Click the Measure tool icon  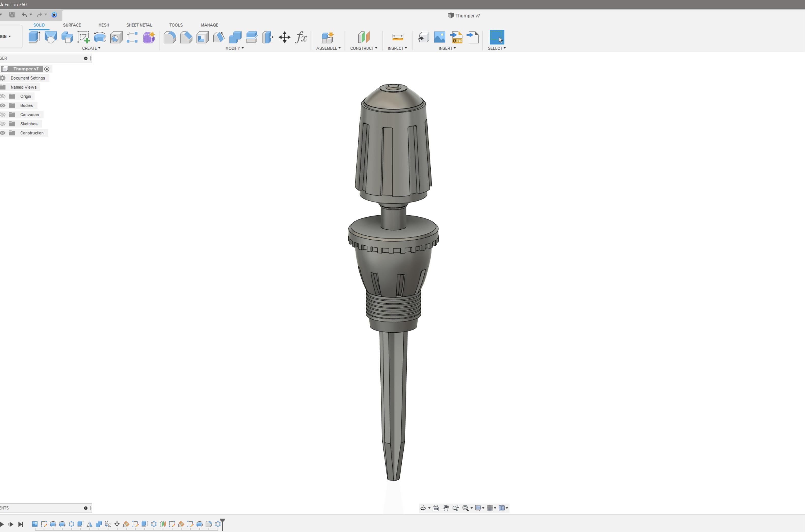tap(397, 37)
